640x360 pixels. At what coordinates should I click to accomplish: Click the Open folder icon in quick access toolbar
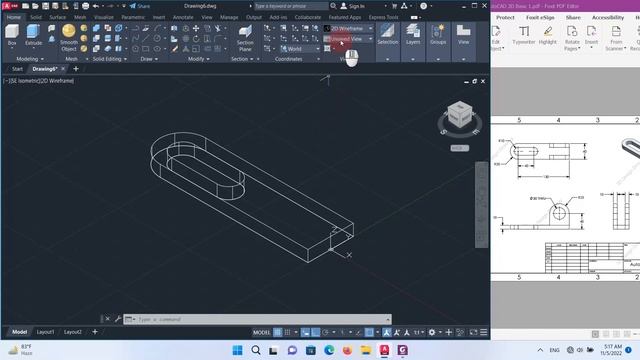click(35, 6)
